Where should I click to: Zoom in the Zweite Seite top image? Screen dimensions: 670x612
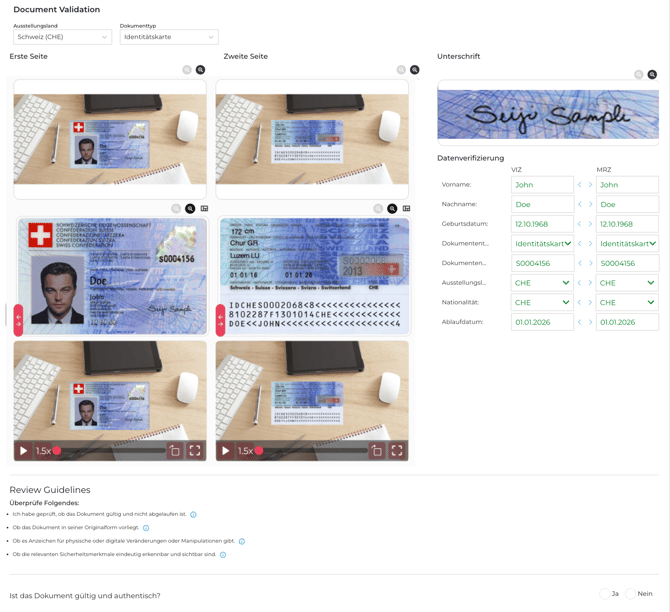(x=414, y=70)
